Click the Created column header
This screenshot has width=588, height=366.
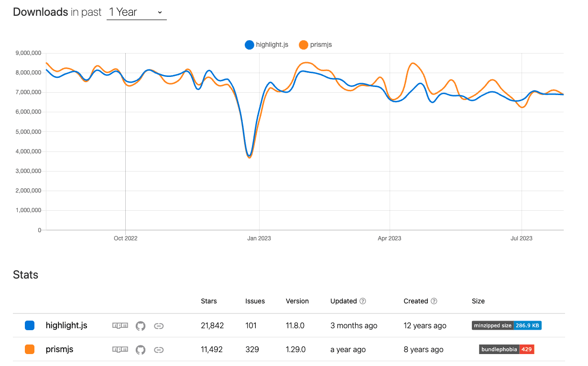point(416,301)
